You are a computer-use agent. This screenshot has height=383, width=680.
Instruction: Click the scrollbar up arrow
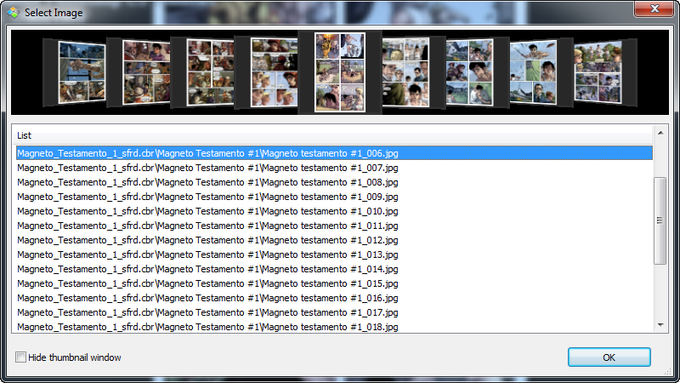[x=660, y=133]
